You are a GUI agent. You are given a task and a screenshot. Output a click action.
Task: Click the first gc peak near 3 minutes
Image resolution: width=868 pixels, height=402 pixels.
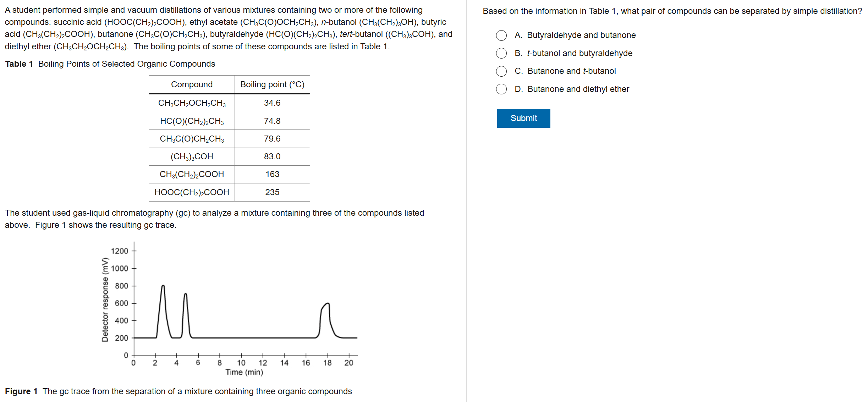pos(163,287)
